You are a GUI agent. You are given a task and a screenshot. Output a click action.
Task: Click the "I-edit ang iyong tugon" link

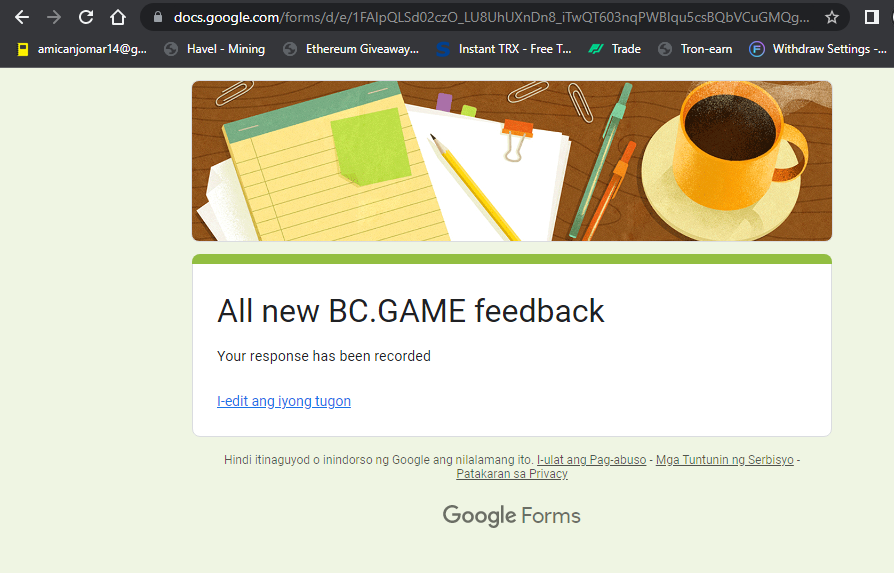[284, 401]
